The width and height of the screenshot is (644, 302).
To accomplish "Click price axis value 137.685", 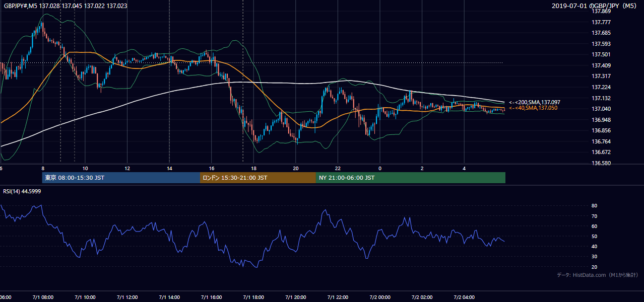I will [601, 33].
